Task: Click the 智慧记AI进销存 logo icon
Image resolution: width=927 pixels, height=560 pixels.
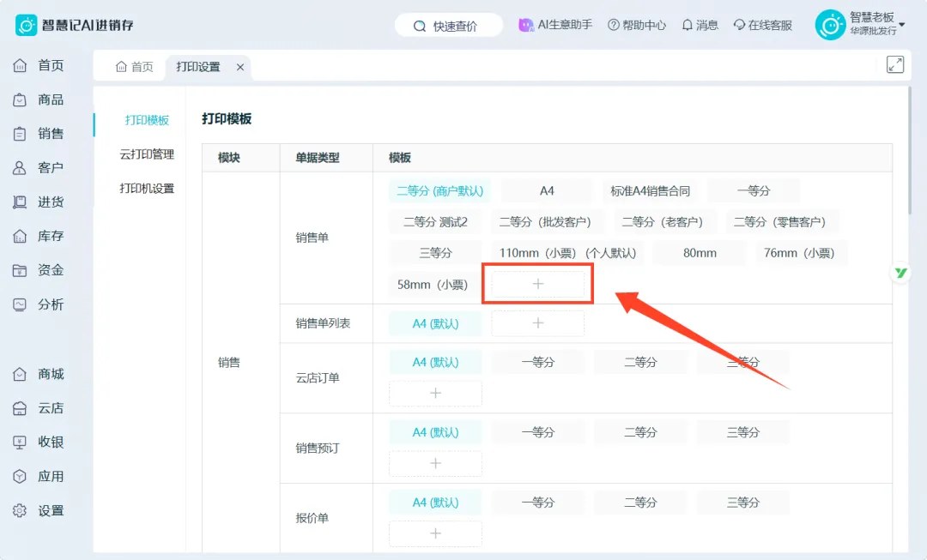Action: click(x=26, y=26)
